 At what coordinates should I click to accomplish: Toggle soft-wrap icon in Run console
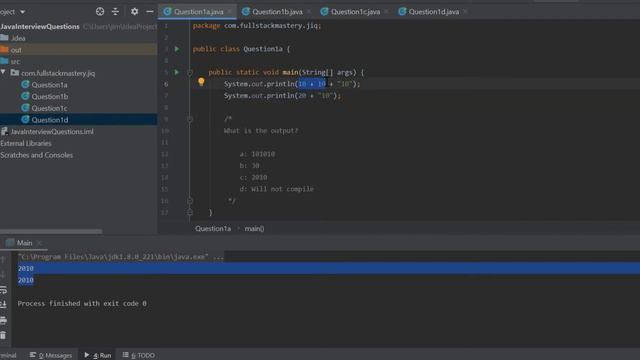coord(4,290)
